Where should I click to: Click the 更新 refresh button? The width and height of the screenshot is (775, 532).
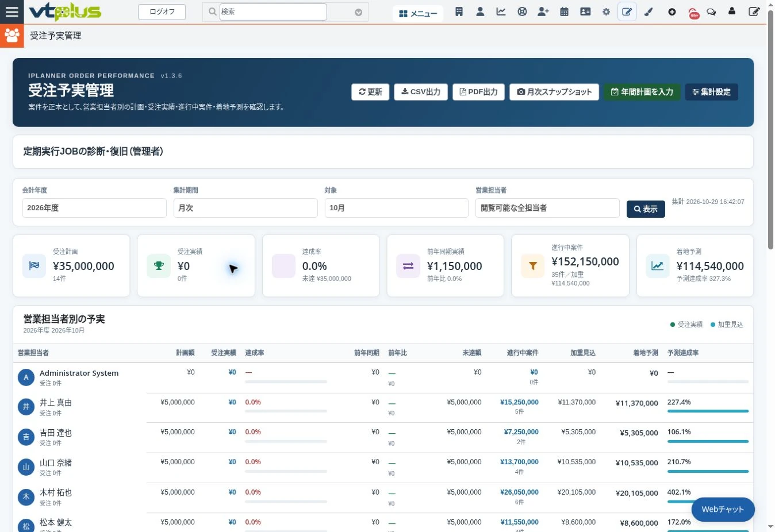tap(370, 92)
